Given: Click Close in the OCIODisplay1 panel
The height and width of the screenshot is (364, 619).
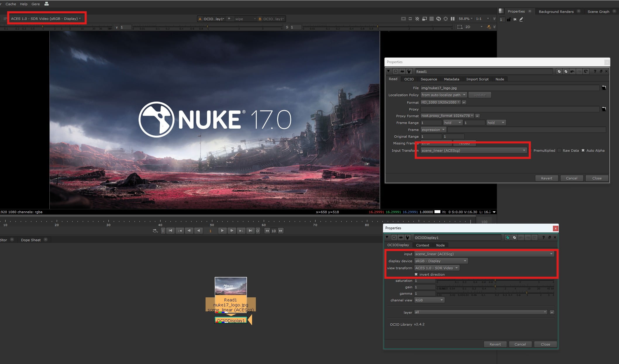Looking at the screenshot, I should (545, 344).
